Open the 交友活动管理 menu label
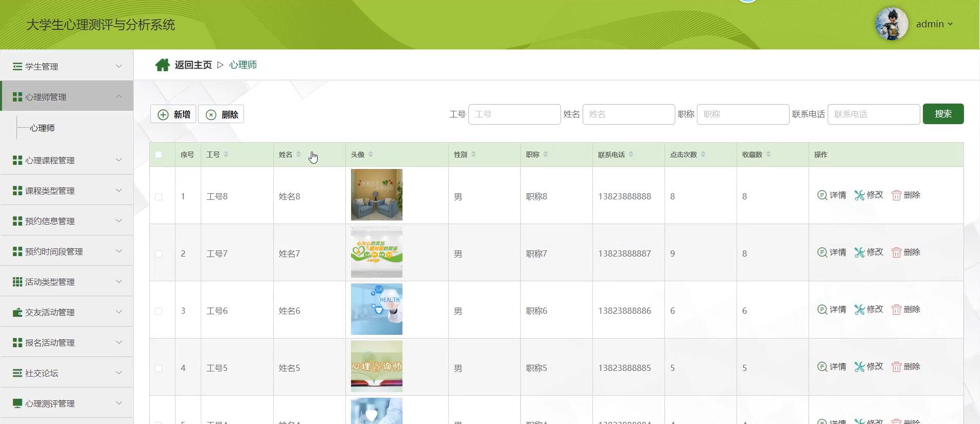Screen dimensions: 980x424 coord(50,312)
